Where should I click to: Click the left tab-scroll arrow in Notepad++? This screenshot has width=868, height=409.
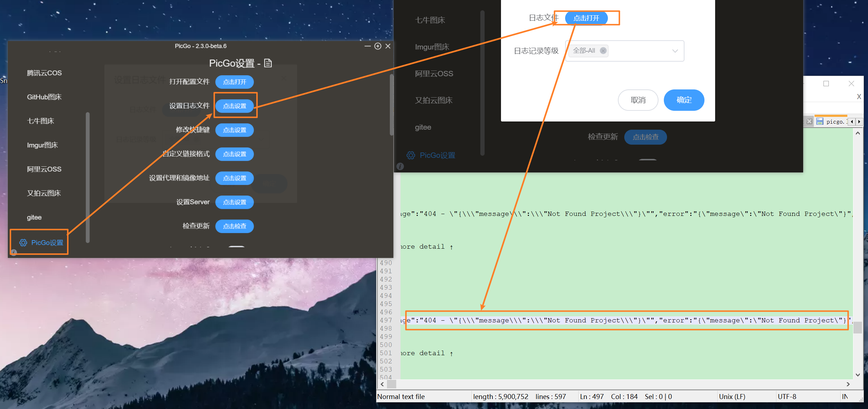pos(852,121)
